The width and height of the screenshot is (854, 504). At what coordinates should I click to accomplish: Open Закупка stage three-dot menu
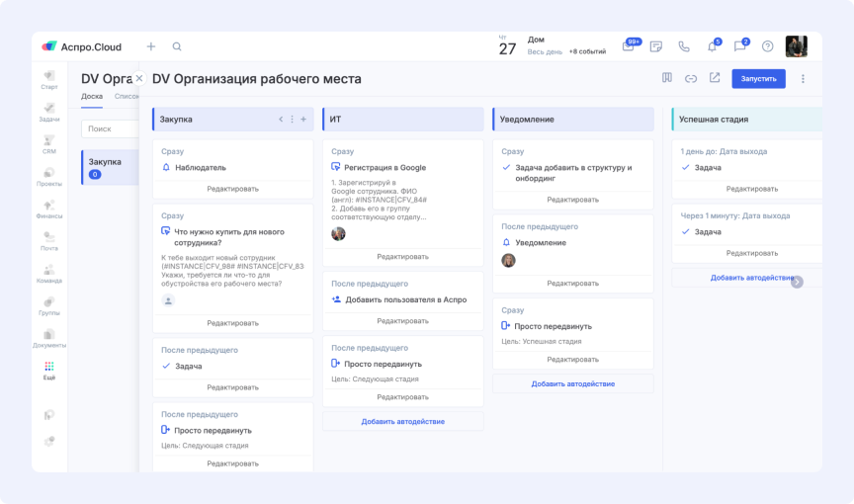click(292, 120)
